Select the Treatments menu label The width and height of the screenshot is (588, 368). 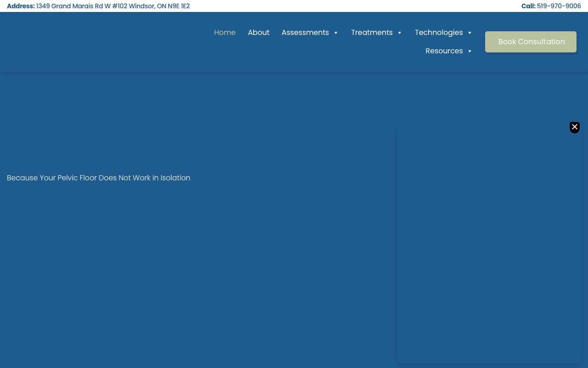click(x=372, y=33)
